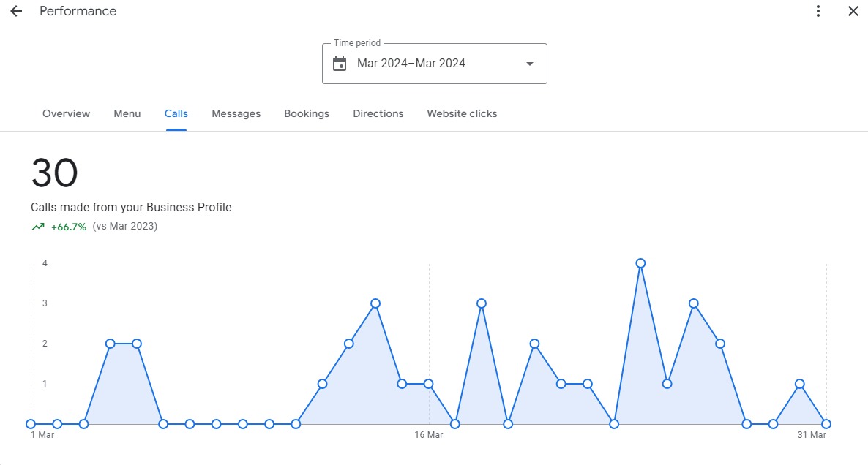Click the data point at 1 Mar

point(31,424)
